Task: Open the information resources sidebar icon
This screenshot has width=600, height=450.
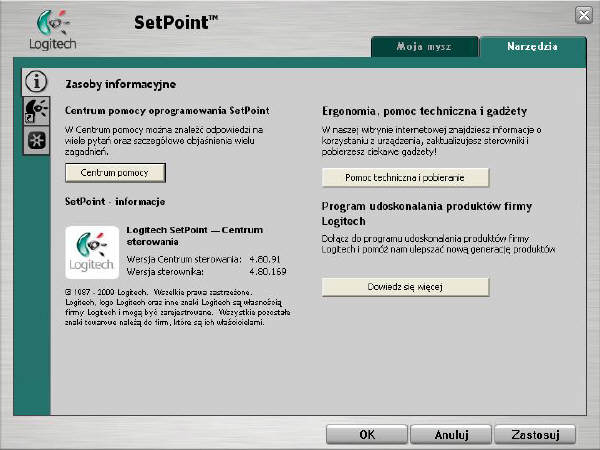Action: pos(36,82)
